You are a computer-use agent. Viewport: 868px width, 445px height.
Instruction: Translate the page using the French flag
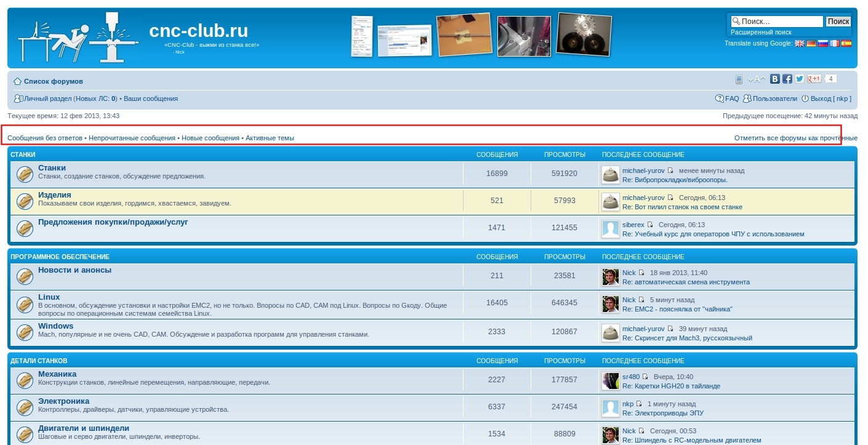(x=835, y=43)
